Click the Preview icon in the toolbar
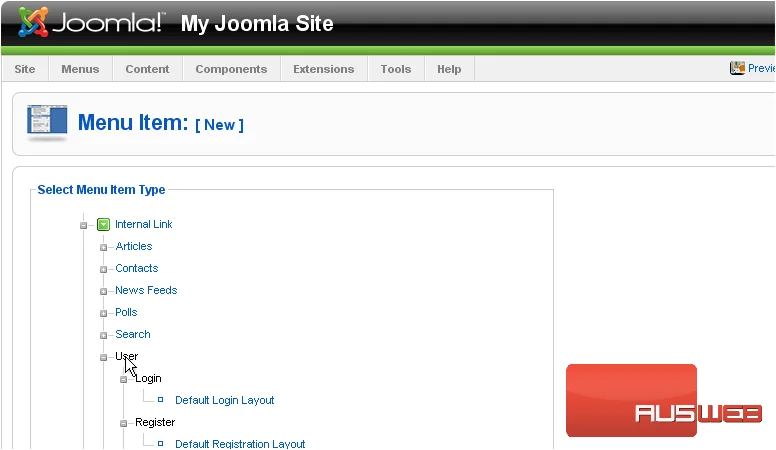This screenshot has width=776, height=450. 737,68
